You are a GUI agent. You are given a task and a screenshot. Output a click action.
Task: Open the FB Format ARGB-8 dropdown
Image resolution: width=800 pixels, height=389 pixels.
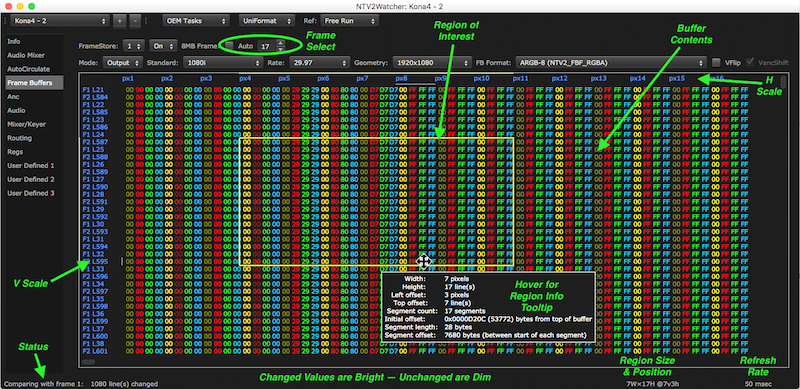pyautogui.click(x=611, y=63)
